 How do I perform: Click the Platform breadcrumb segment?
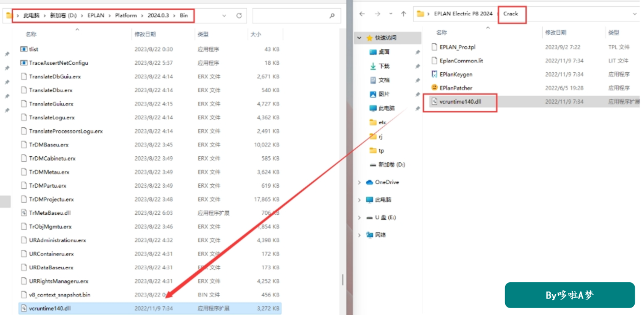[x=126, y=15]
